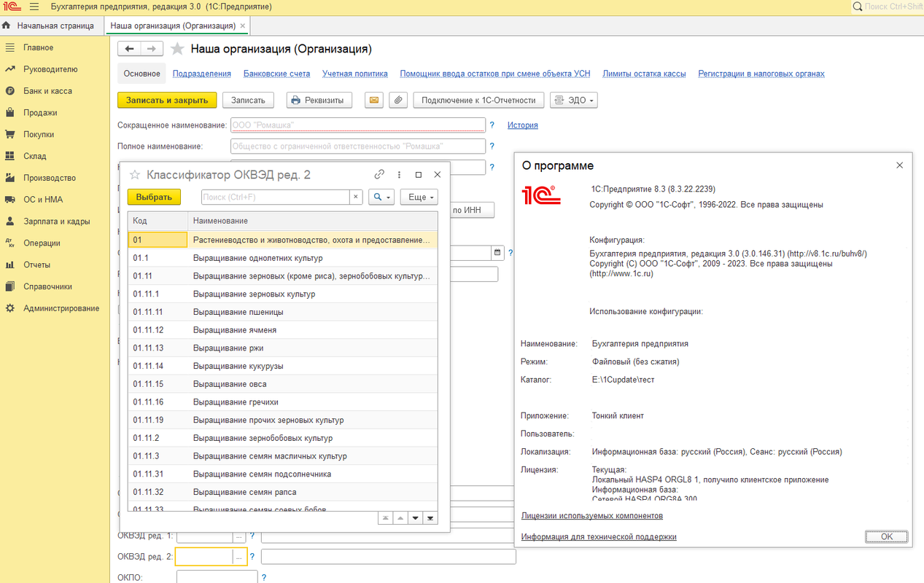This screenshot has height=583, width=924.
Task: Click help question mark beside Сокращенное наименование
Action: click(492, 125)
